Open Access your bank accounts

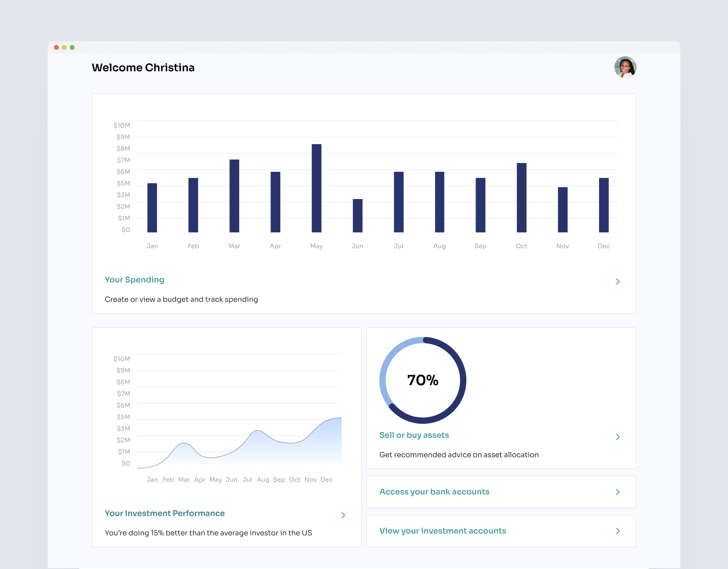coord(434,492)
